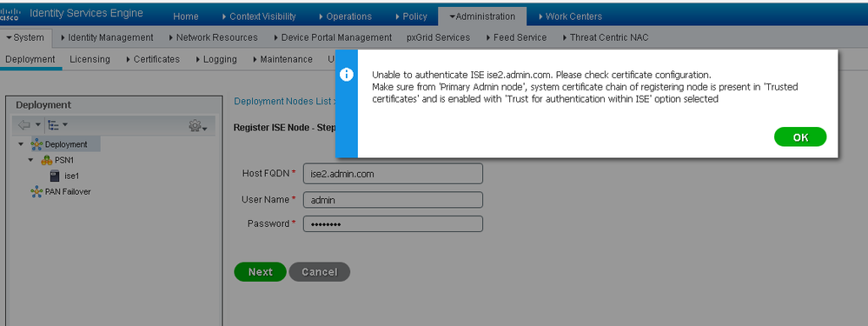Click the Password input field

[393, 224]
